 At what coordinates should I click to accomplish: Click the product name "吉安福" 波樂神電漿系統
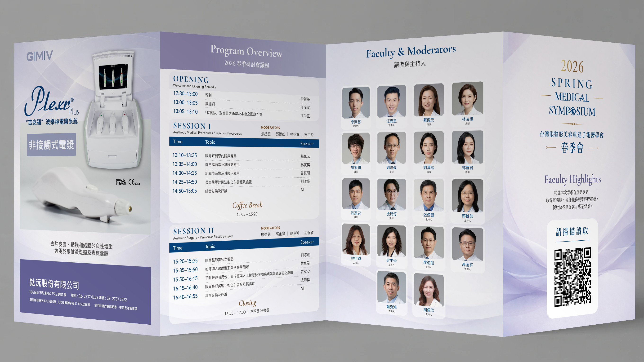tap(52, 122)
